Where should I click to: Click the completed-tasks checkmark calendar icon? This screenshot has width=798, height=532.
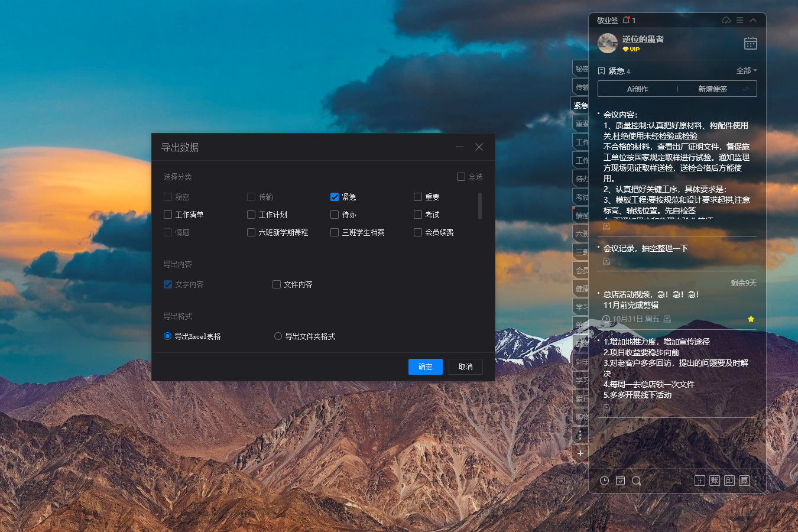click(620, 481)
